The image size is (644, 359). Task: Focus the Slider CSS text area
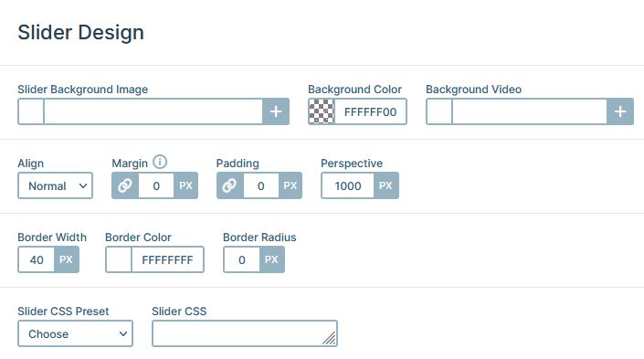tap(245, 333)
